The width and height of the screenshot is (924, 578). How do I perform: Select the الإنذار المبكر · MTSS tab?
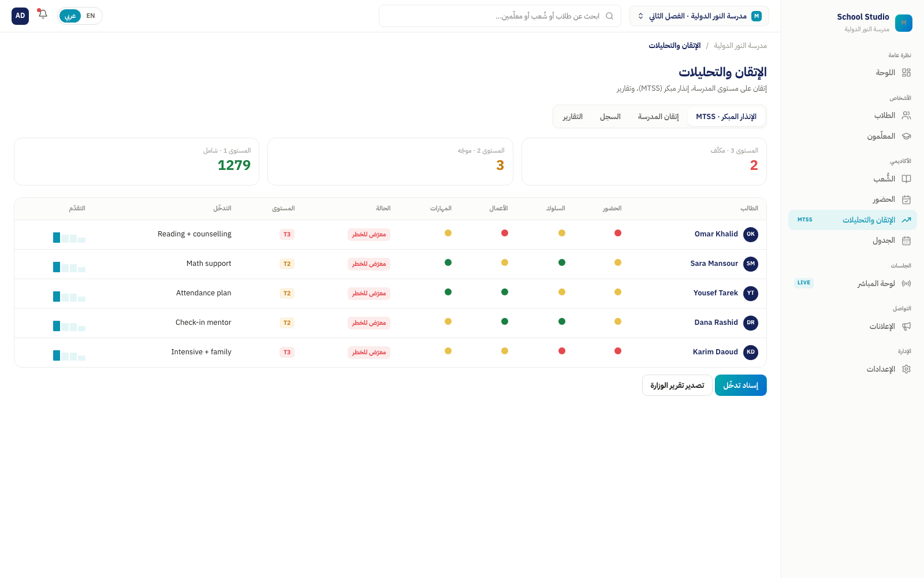point(726,117)
